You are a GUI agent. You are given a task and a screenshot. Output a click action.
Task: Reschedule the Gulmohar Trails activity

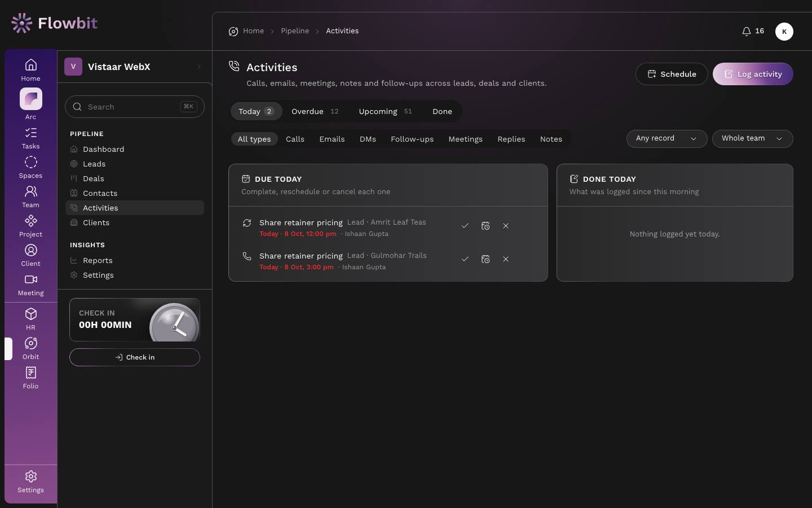[486, 259]
